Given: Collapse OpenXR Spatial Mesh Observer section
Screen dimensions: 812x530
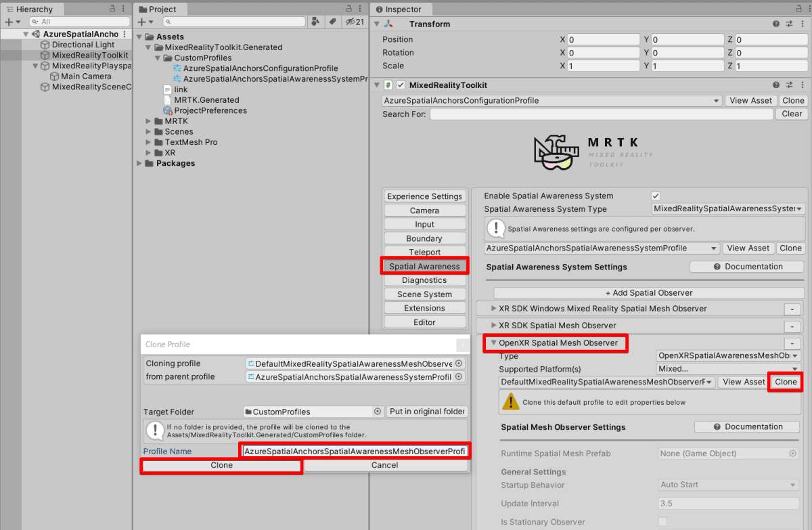Looking at the screenshot, I should [493, 343].
